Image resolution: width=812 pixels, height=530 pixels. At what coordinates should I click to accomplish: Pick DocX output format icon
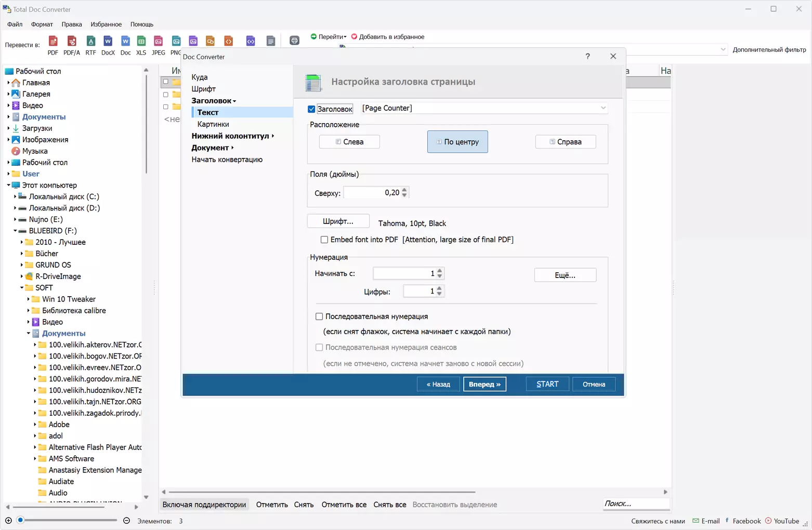108,41
